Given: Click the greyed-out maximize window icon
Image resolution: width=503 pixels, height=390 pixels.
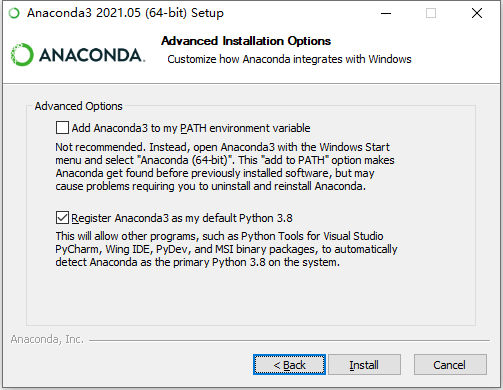Looking at the screenshot, I should [431, 13].
